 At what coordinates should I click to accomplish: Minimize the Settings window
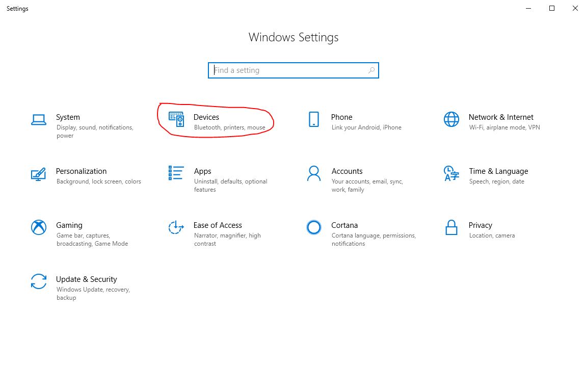(x=528, y=8)
